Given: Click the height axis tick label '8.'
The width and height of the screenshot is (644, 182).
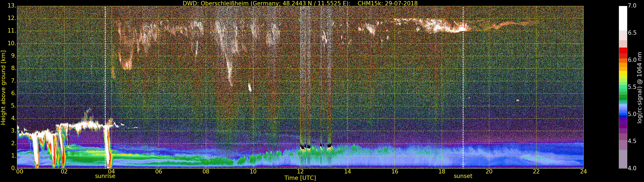Looking at the screenshot, I should tap(14, 68).
